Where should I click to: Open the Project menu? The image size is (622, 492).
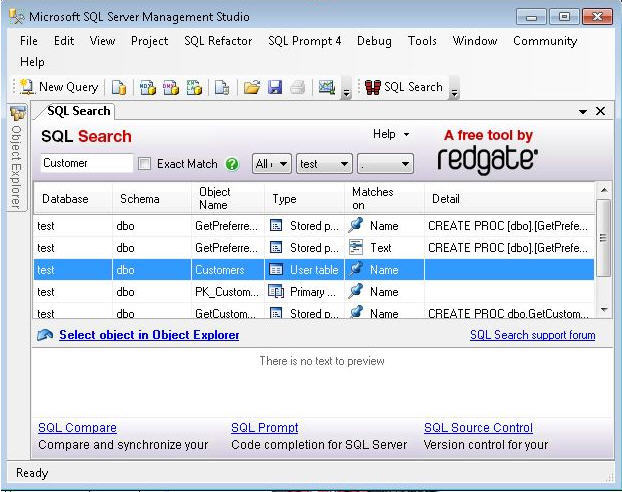tap(150, 41)
